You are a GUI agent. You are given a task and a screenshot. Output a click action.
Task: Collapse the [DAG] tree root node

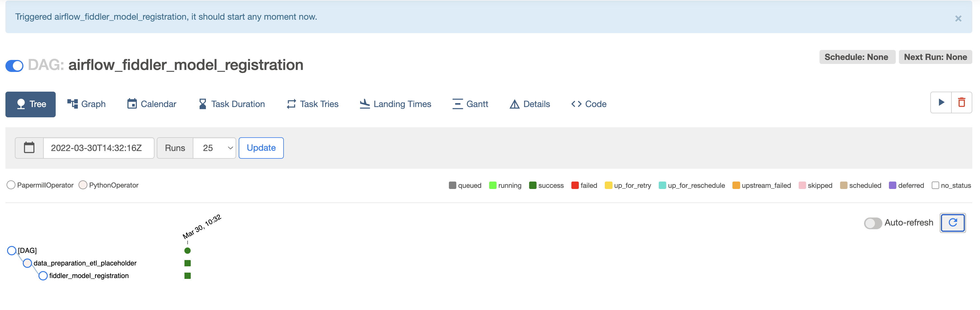click(x=12, y=250)
